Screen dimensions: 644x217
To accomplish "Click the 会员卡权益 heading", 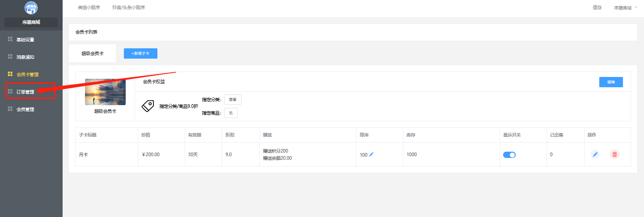I will click(154, 82).
